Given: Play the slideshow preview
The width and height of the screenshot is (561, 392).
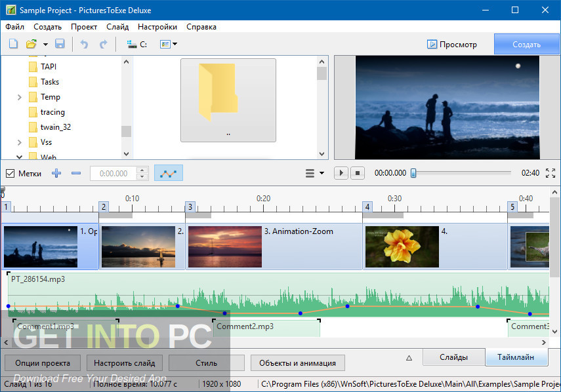Looking at the screenshot, I should tap(341, 173).
